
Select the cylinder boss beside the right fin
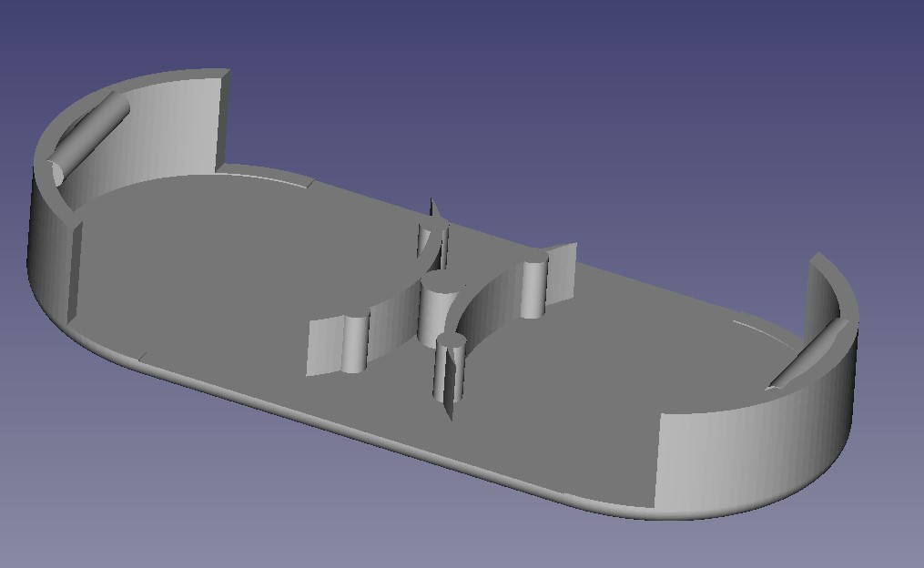pyautogui.click(x=534, y=289)
